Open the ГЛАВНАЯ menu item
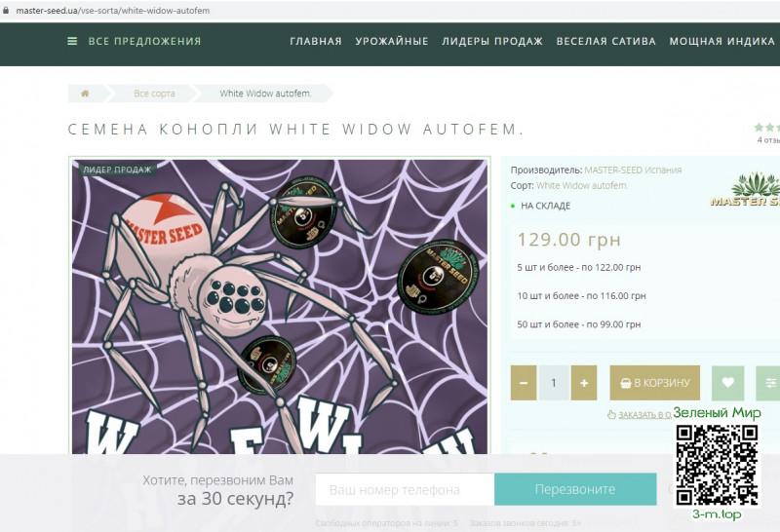The height and width of the screenshot is (532, 780). tap(316, 41)
